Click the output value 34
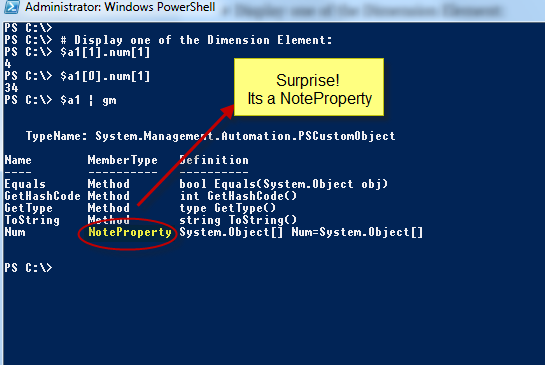 click(11, 88)
